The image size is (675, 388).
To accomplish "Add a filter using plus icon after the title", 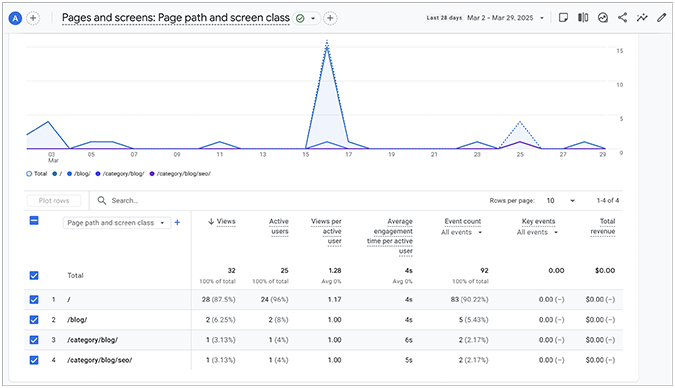I will (330, 18).
